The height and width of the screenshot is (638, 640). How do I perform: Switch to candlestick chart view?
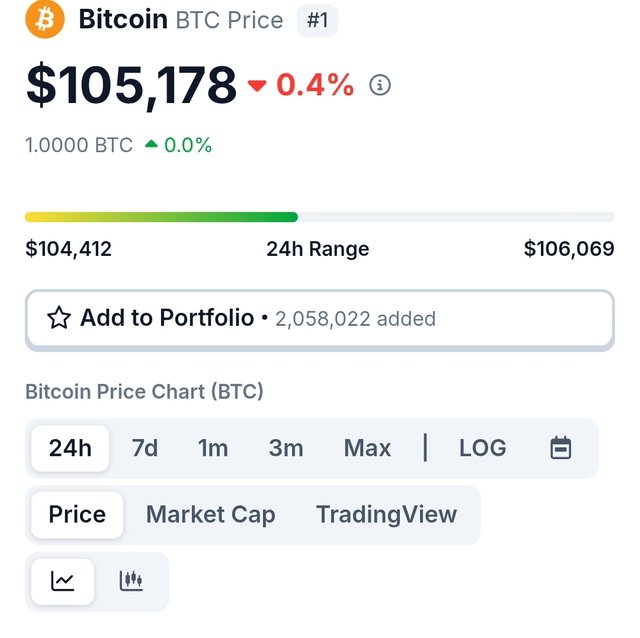click(x=131, y=581)
